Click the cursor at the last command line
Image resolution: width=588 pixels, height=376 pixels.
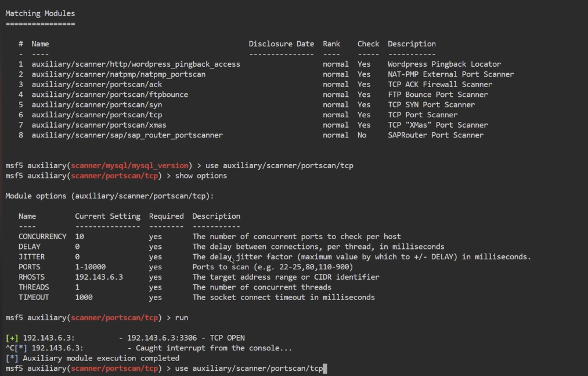[325, 368]
